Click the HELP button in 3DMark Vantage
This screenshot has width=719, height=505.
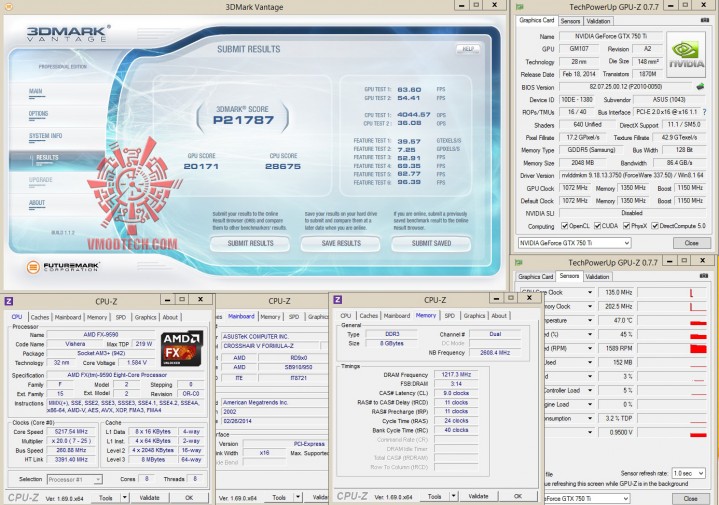click(468, 49)
